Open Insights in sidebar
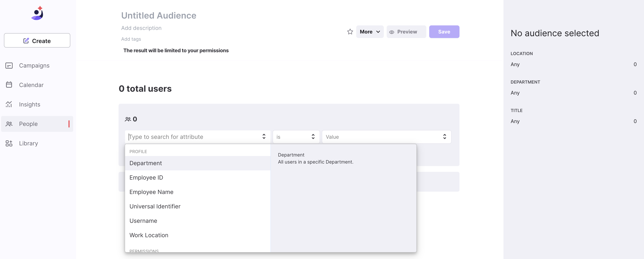644x259 pixels. [x=37, y=104]
